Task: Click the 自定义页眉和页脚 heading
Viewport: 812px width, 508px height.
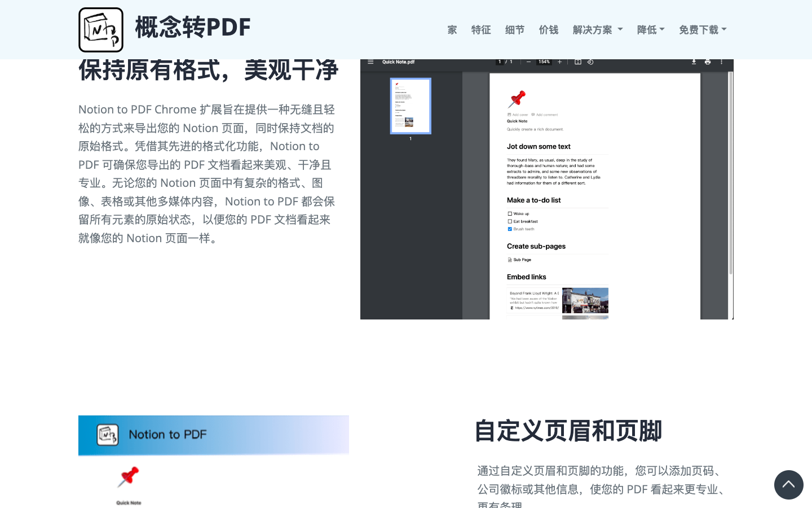Action: [x=568, y=431]
